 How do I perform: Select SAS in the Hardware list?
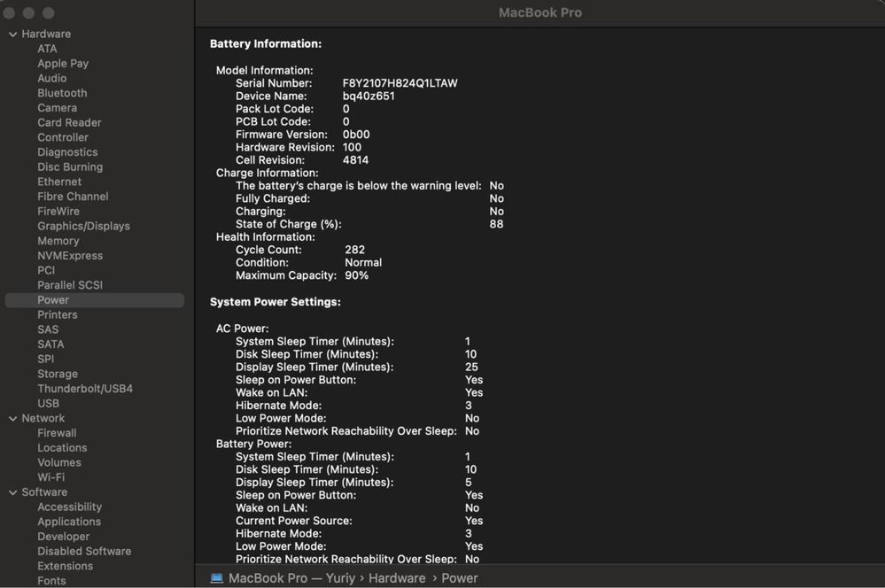pos(48,329)
